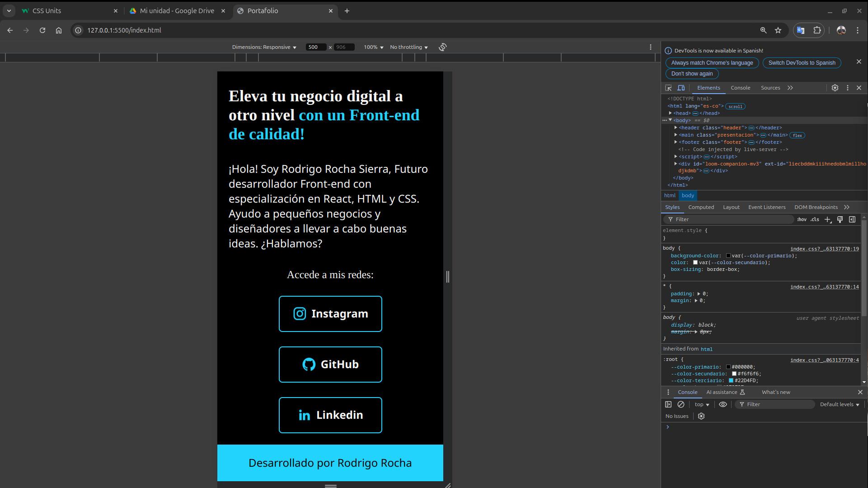Open color picker for --color-secundario swatch

[x=734, y=374]
